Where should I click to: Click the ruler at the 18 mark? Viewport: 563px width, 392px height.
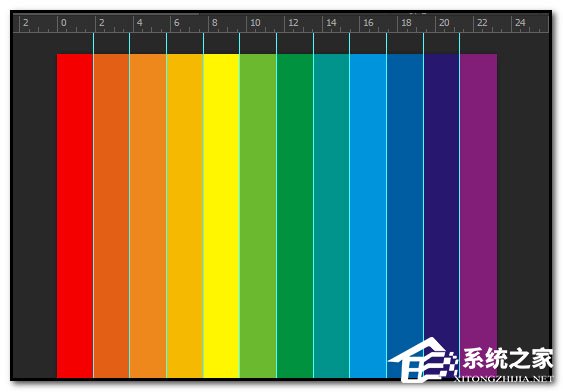point(406,23)
